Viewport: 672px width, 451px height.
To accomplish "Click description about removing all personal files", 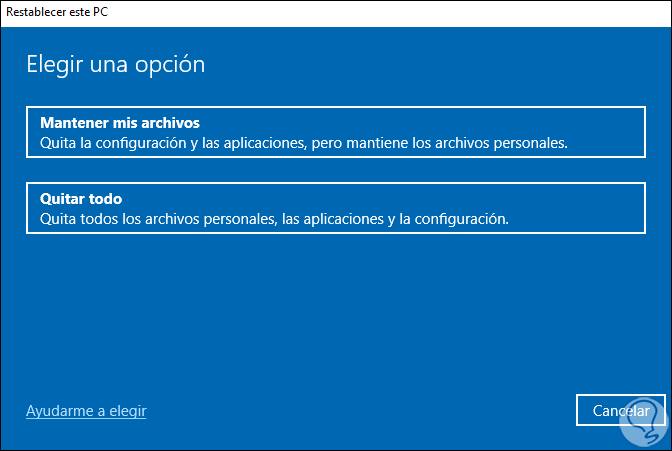I will click(x=274, y=219).
